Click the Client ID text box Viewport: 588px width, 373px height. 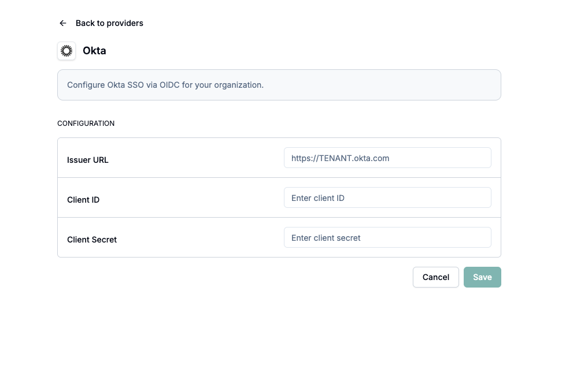387,197
